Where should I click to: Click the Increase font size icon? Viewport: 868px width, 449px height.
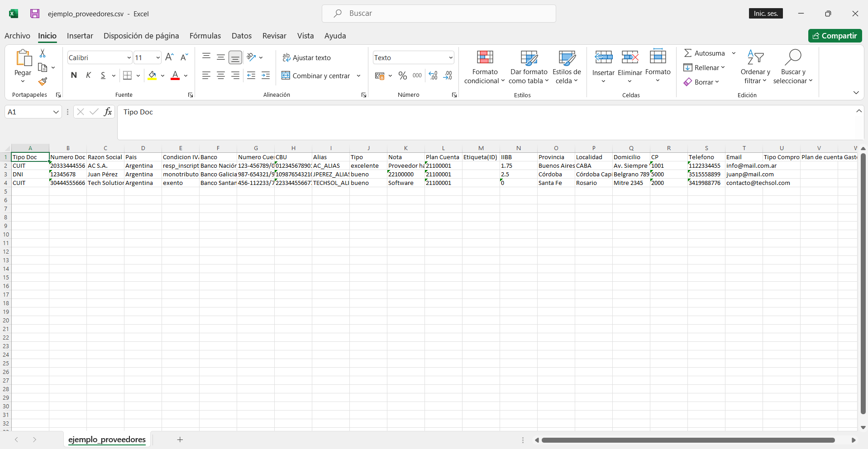[169, 57]
